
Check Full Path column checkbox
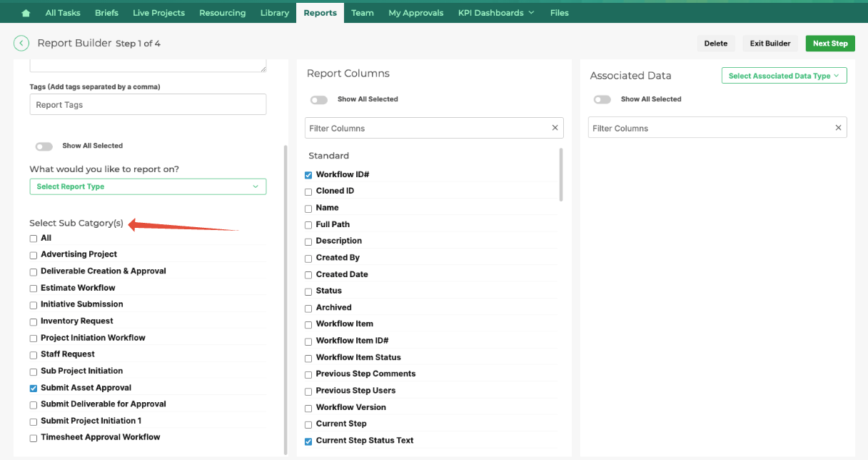coord(308,225)
